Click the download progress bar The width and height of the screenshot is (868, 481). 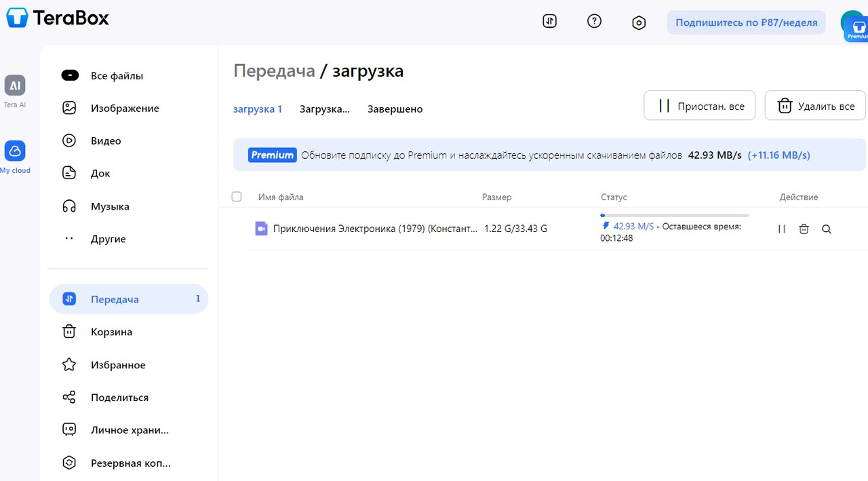point(675,215)
